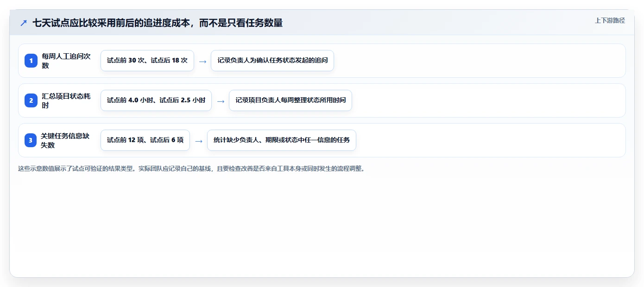The height and width of the screenshot is (287, 644).
Task: Click the arrow after 试点后 18 次
Action: click(x=202, y=61)
